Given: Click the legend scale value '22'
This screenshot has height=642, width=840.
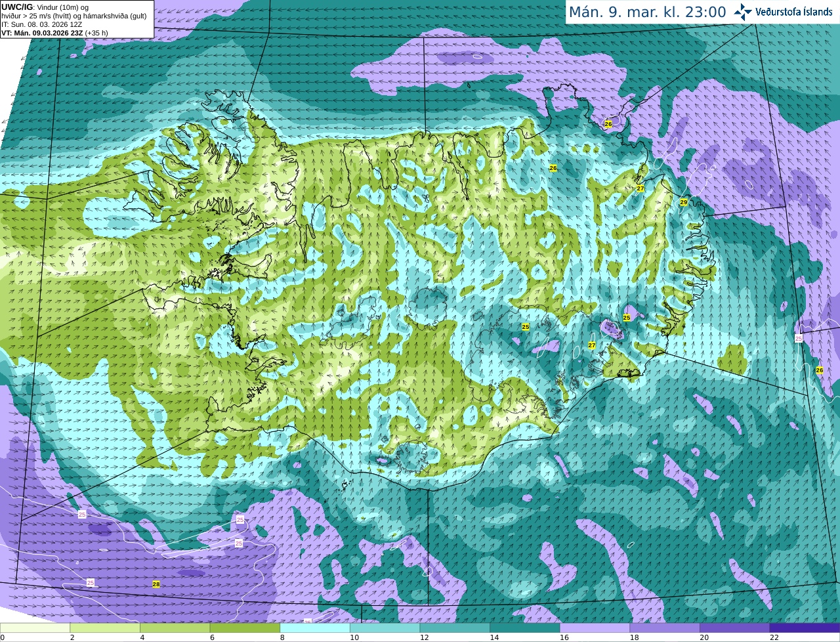Looking at the screenshot, I should [774, 637].
